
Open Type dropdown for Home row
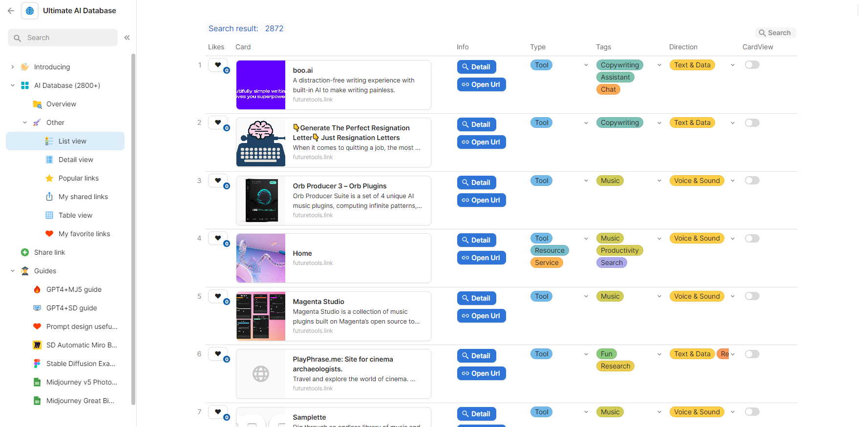586,238
